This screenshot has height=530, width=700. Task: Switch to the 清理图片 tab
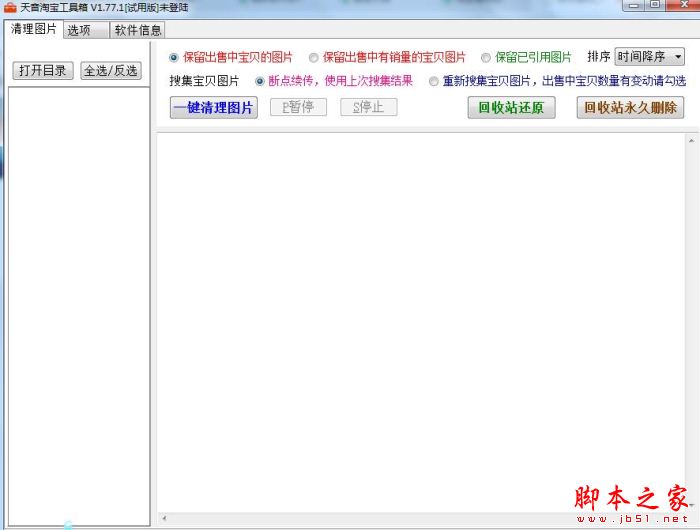point(34,29)
